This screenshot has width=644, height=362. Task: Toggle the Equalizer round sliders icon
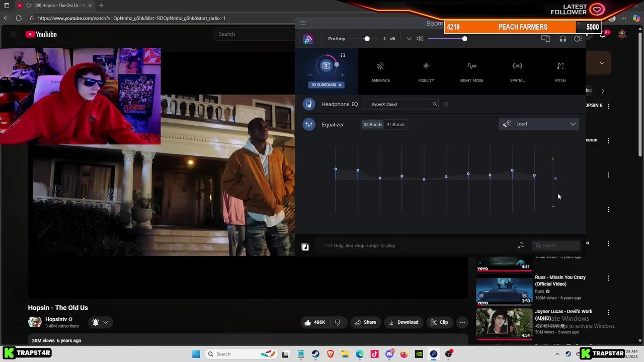point(308,124)
